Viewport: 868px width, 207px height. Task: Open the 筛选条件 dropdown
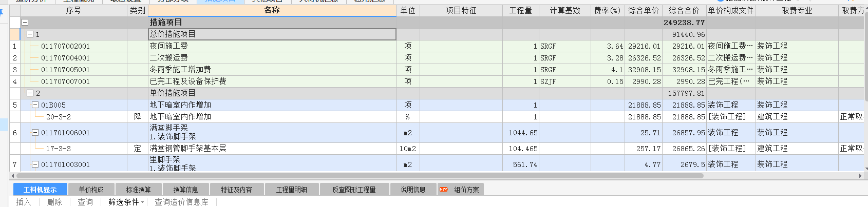tap(126, 202)
